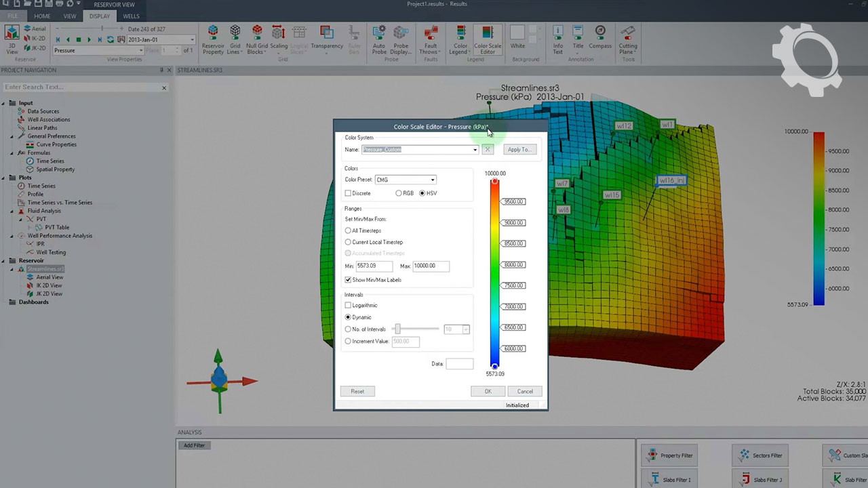Image resolution: width=868 pixels, height=488 pixels.
Task: Expand the Color System Name dropdown
Action: [475, 150]
